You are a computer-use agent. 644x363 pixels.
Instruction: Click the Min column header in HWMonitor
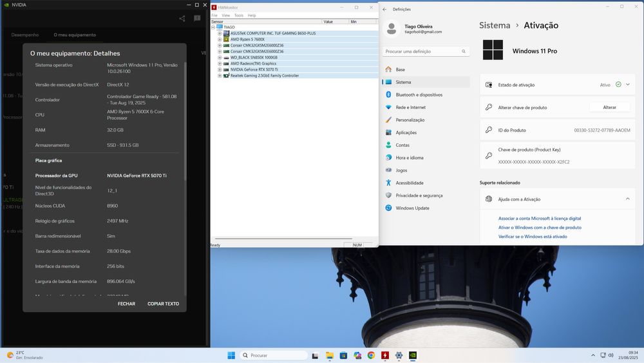pos(363,21)
